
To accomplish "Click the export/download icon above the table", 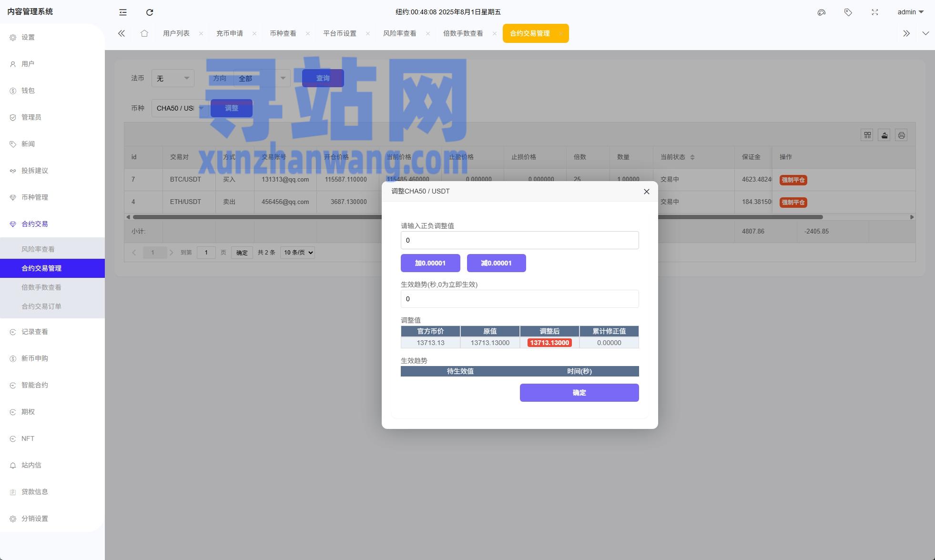I will (x=884, y=135).
